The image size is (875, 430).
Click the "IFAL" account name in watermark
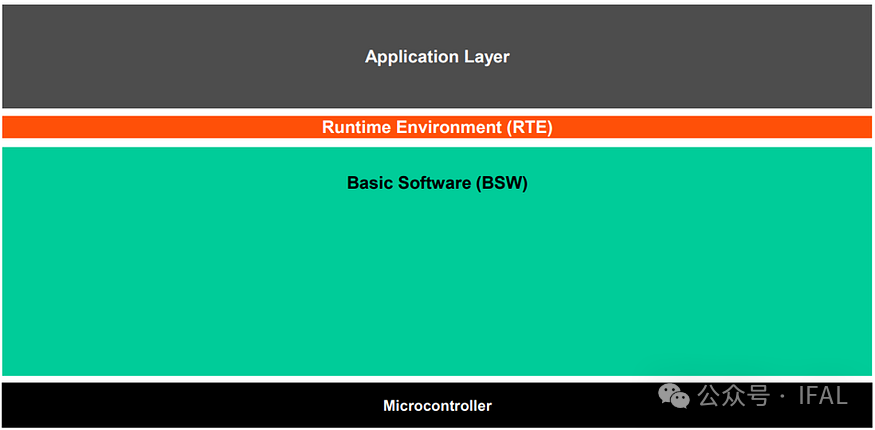[822, 396]
